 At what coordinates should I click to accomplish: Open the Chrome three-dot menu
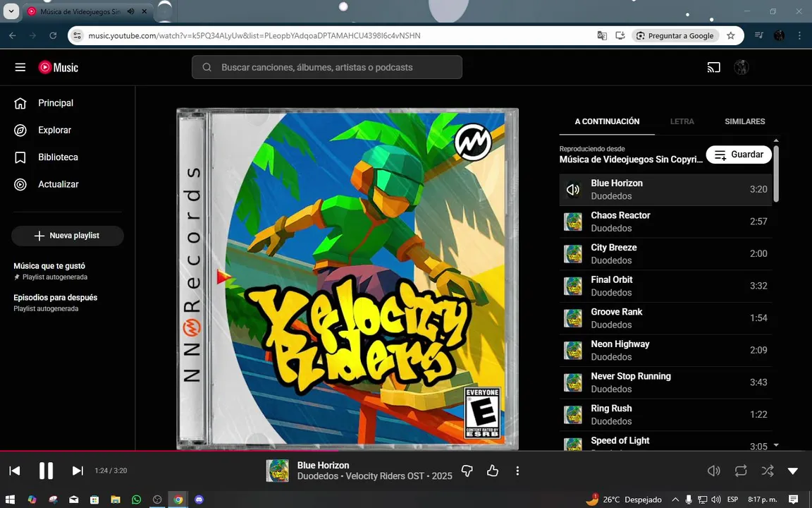click(x=799, y=36)
